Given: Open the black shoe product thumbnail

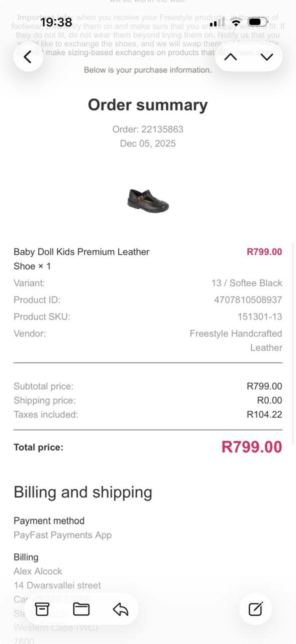Looking at the screenshot, I should (148, 201).
